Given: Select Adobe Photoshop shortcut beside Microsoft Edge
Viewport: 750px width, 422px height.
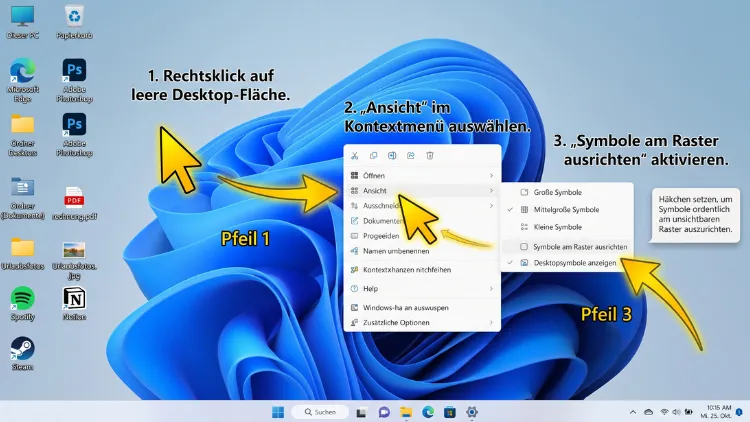Looking at the screenshot, I should (x=75, y=70).
